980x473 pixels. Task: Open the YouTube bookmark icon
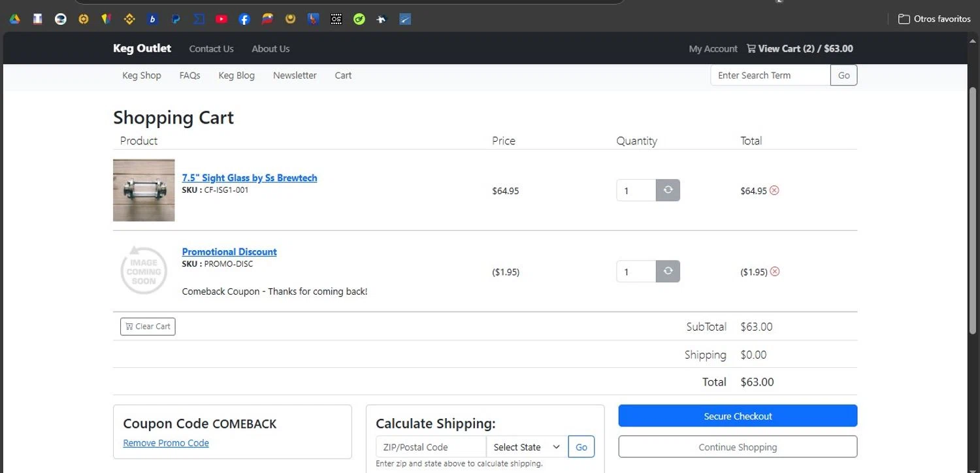coord(221,19)
